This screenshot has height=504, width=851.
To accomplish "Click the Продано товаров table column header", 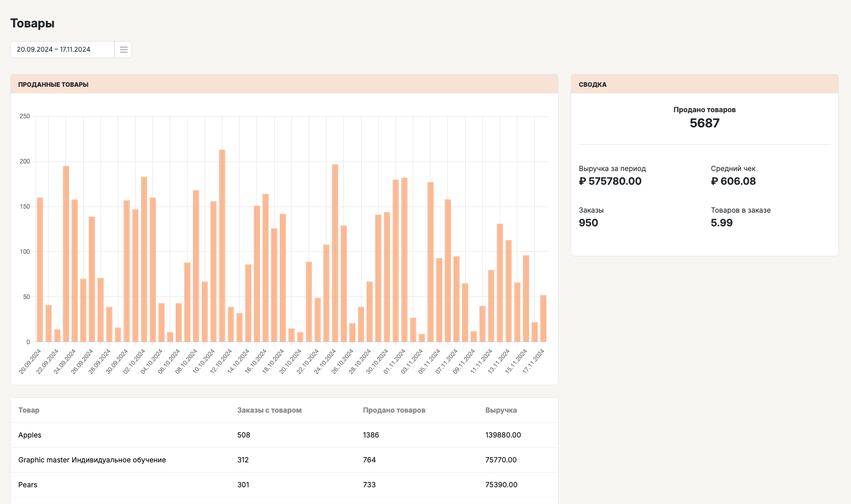I will pyautogui.click(x=394, y=410).
